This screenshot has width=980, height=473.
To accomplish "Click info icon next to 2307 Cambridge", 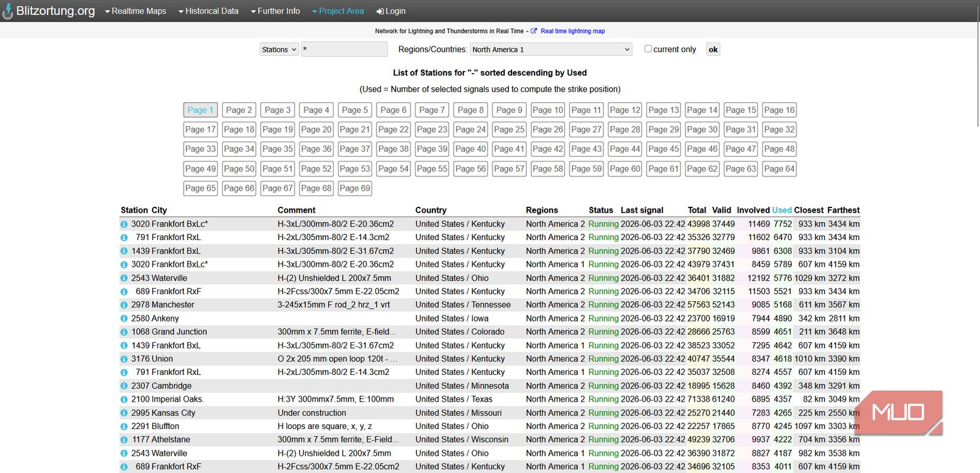I will click(124, 386).
